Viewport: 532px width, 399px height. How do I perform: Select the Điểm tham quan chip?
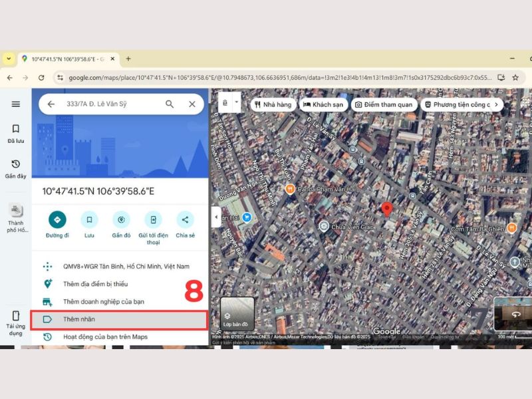point(384,104)
